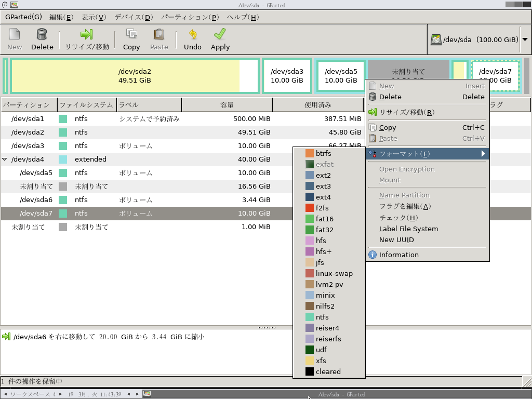Choose udf format option
The height and width of the screenshot is (399, 532).
329,350
